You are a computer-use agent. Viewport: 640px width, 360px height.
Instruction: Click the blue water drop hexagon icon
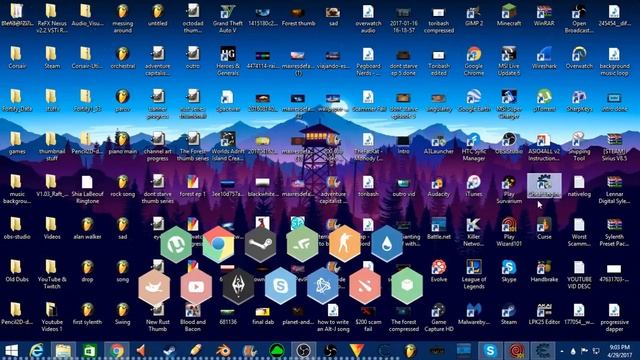tap(387, 244)
